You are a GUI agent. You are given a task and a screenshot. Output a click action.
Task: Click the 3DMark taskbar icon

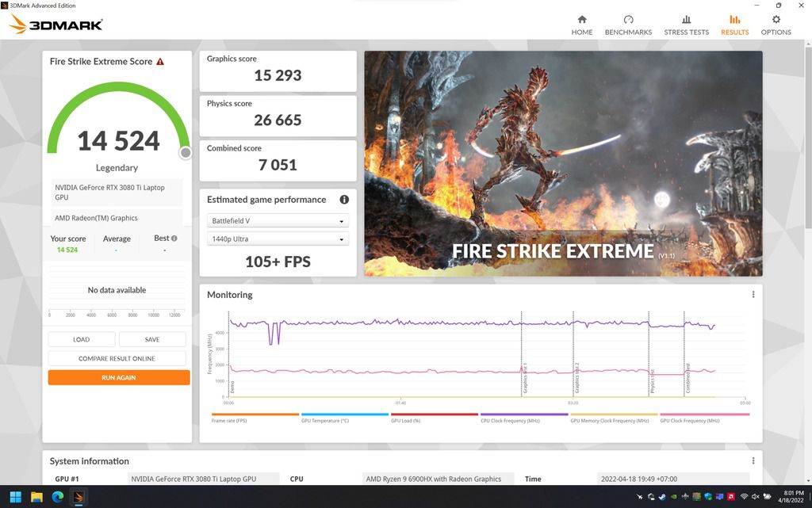click(x=79, y=497)
